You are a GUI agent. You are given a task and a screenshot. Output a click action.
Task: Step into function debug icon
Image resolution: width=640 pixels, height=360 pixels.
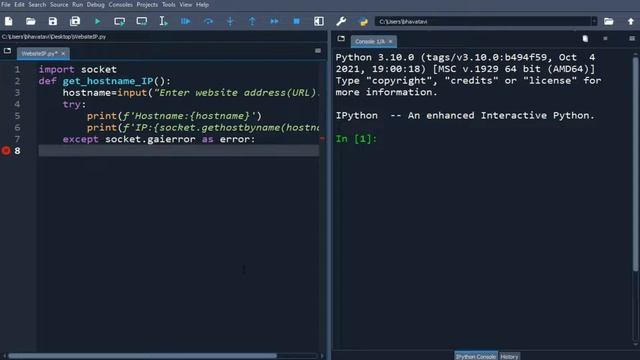(x=230, y=21)
